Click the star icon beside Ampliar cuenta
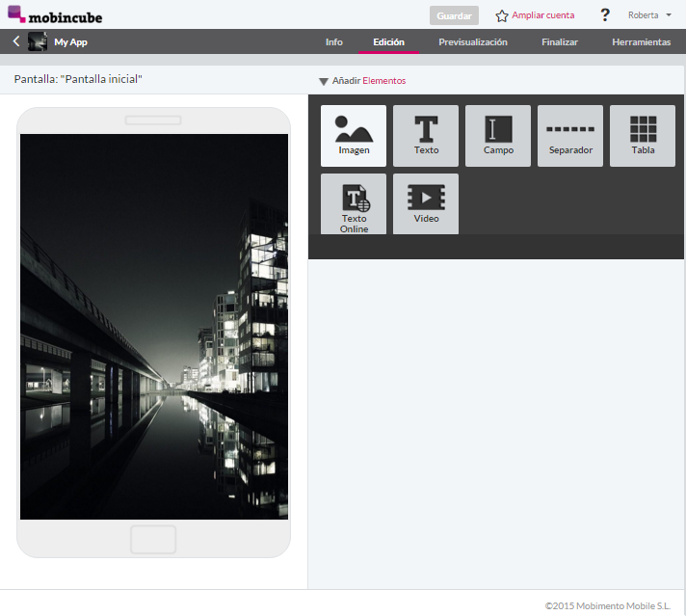Image resolution: width=686 pixels, height=616 pixels. coord(502,16)
